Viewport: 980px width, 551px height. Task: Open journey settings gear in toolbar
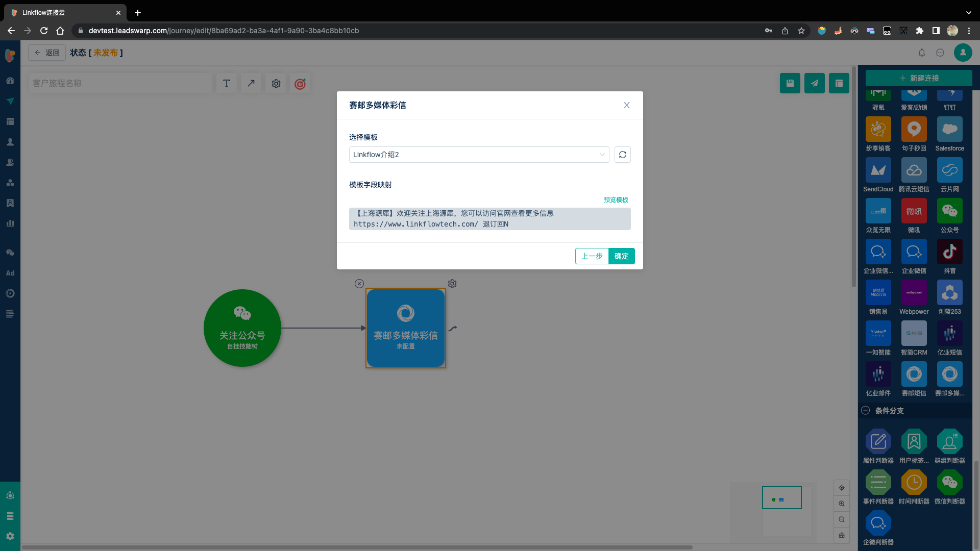tap(276, 83)
